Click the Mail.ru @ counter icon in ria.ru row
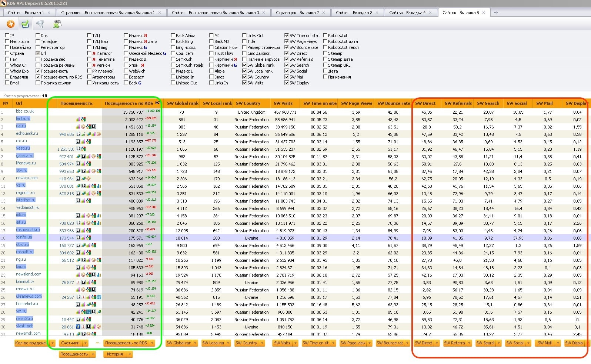591x364 pixels. click(x=84, y=127)
